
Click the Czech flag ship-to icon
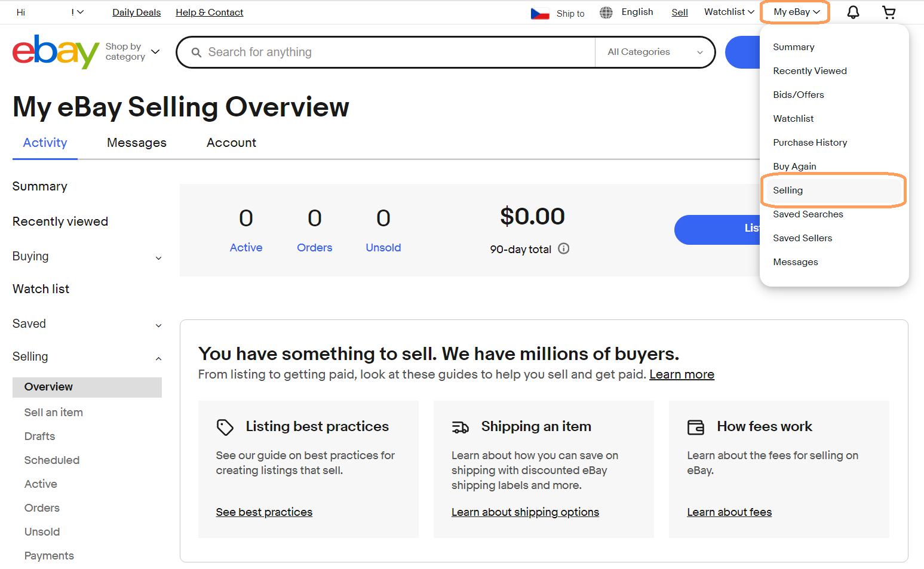tap(539, 12)
